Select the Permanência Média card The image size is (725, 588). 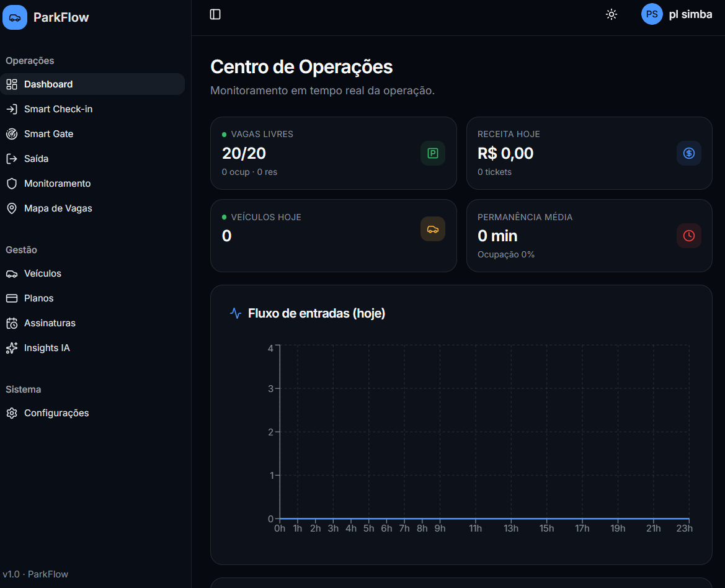(589, 236)
